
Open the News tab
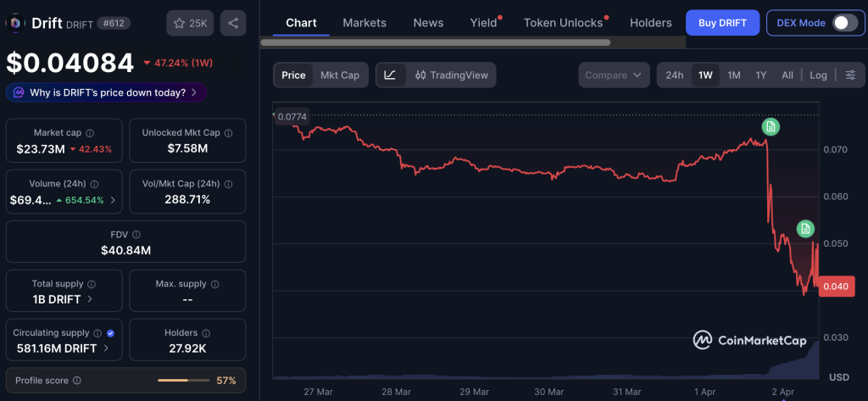click(x=428, y=23)
